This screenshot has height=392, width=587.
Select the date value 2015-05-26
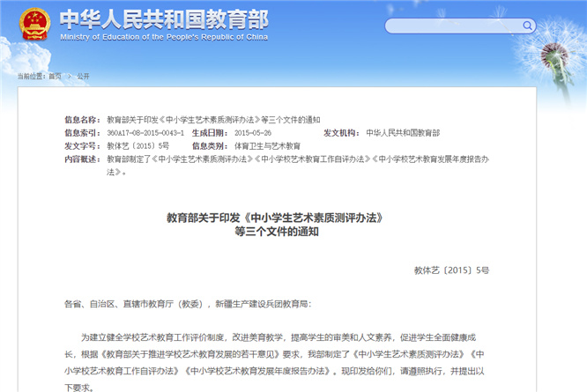(x=253, y=133)
